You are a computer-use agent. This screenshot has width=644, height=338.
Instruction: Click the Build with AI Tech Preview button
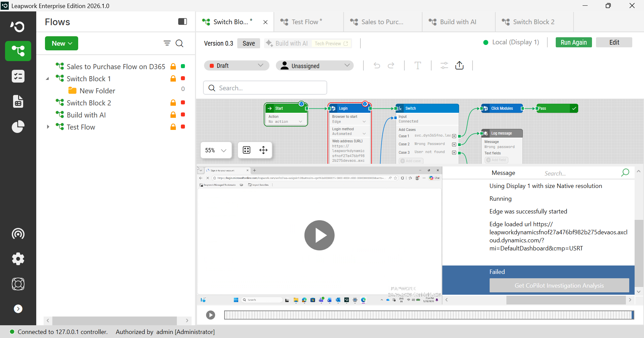[308, 43]
